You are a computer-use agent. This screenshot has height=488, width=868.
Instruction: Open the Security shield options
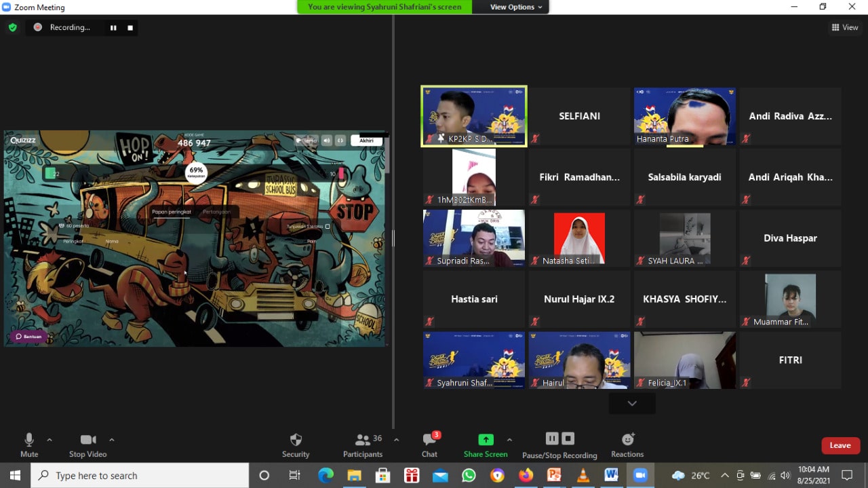[x=296, y=440]
